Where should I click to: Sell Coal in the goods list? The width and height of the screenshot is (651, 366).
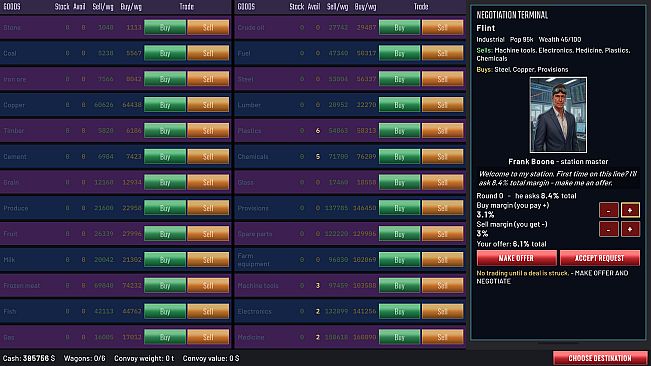[208, 53]
